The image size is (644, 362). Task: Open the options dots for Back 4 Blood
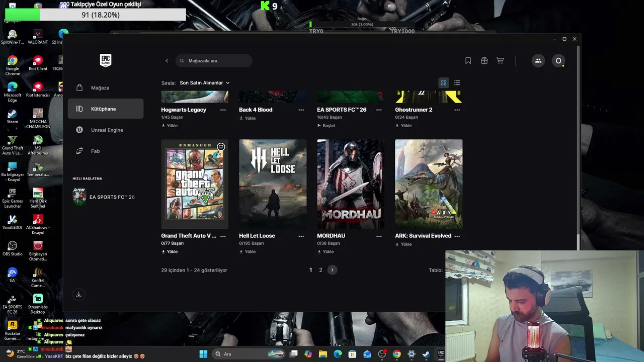301,110
